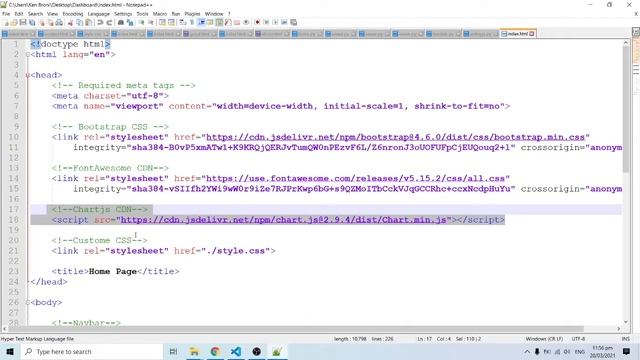Click 'UTF-8' encoding in status bar
640x360 pixels.
[578, 339]
